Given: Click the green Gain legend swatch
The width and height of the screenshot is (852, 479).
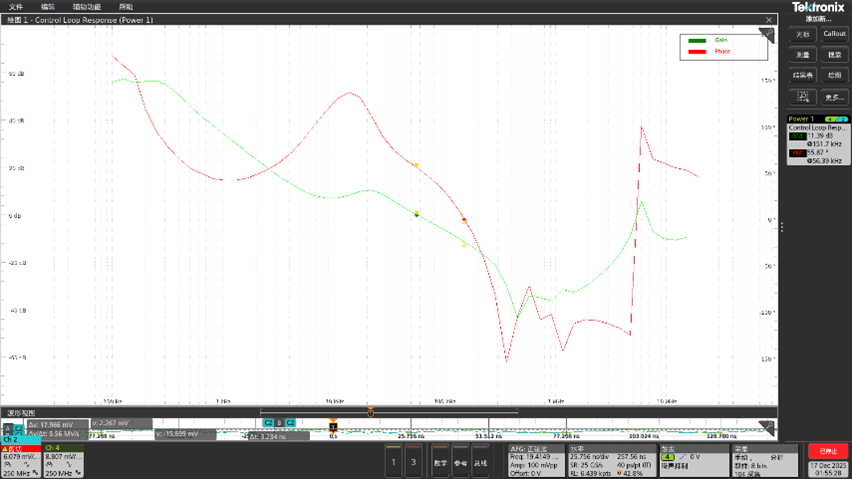Looking at the screenshot, I should [697, 40].
